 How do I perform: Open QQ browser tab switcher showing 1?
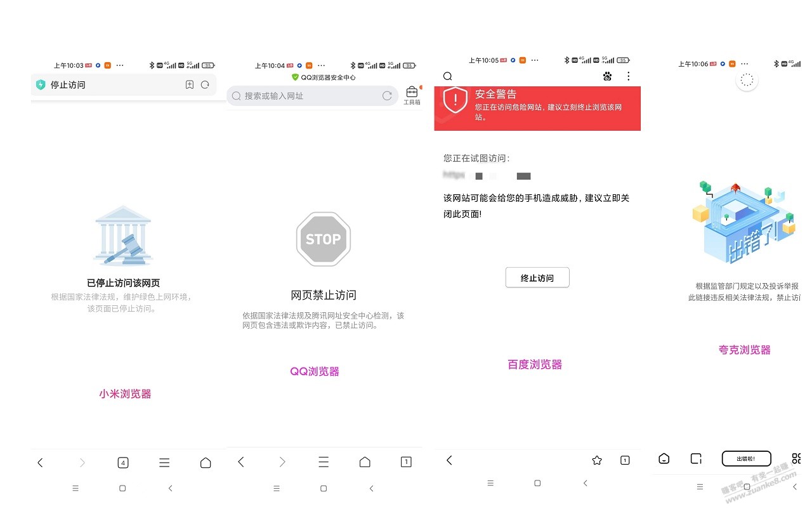click(406, 462)
